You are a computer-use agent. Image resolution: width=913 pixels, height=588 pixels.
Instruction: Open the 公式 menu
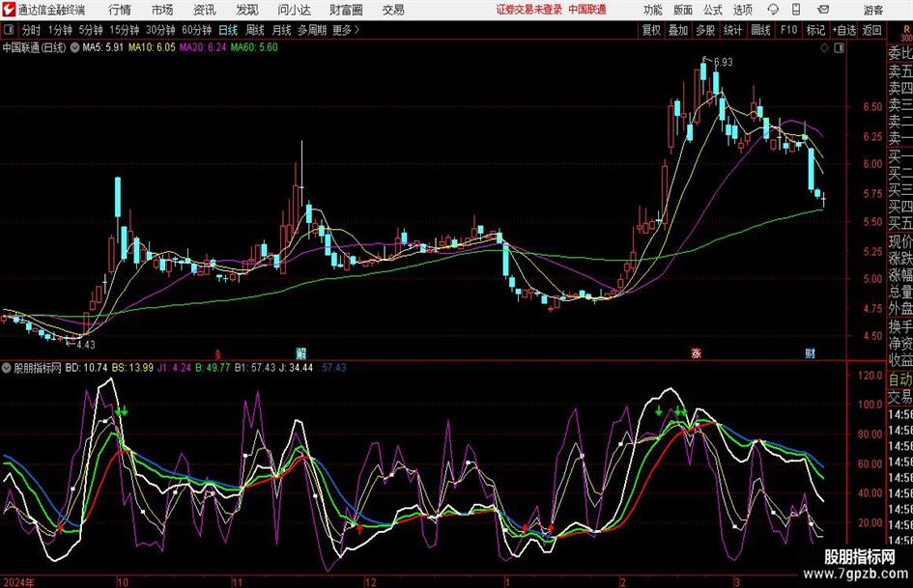click(713, 10)
